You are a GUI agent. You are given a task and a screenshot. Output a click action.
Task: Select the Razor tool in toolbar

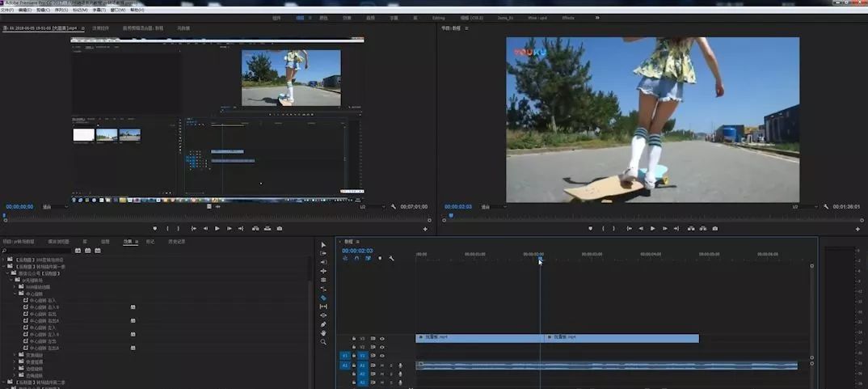tap(323, 298)
